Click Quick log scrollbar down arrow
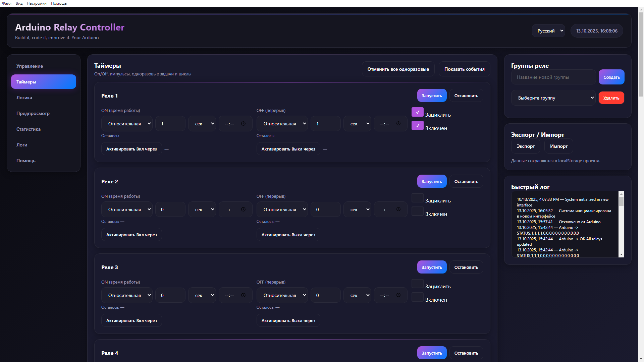This screenshot has width=644, height=362. (x=621, y=255)
